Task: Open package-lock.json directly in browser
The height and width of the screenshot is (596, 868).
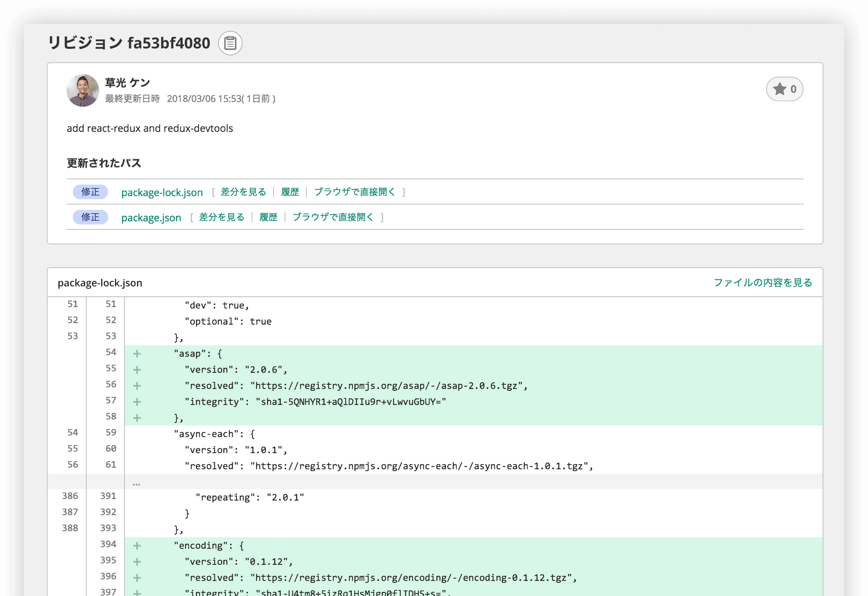Action: 355,192
